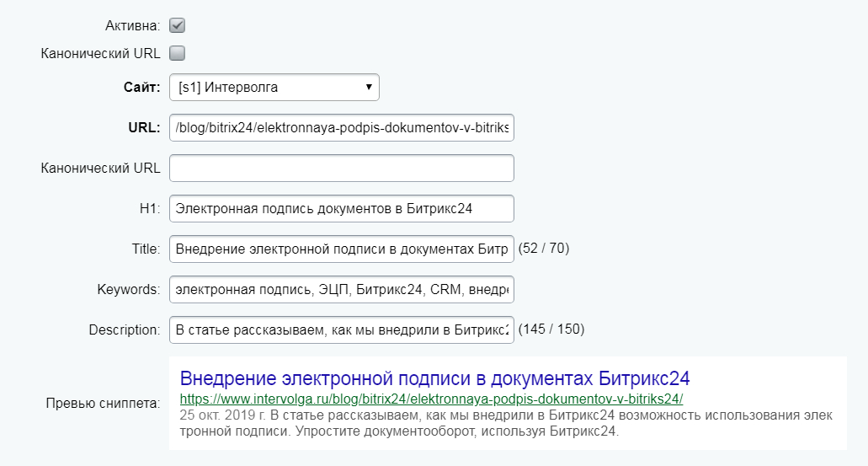Click into the Title field
868x466 pixels.
point(342,249)
